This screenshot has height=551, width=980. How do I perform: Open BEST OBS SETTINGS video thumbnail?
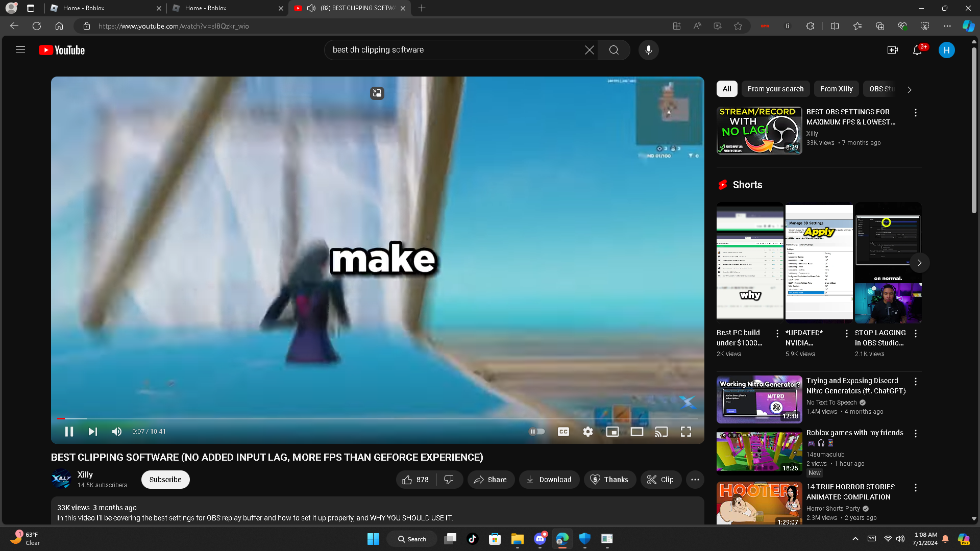[x=759, y=131]
